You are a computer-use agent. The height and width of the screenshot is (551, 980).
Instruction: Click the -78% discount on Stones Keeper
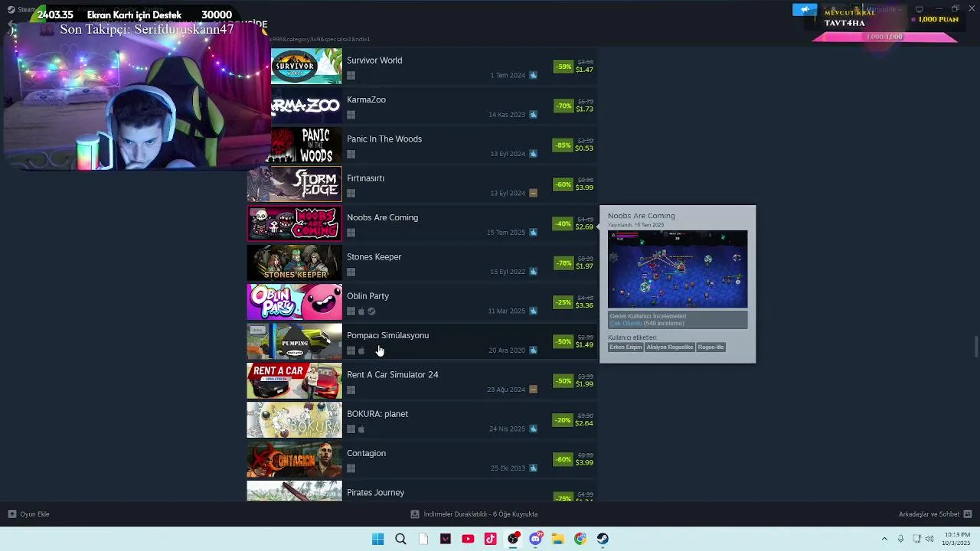[x=563, y=263]
